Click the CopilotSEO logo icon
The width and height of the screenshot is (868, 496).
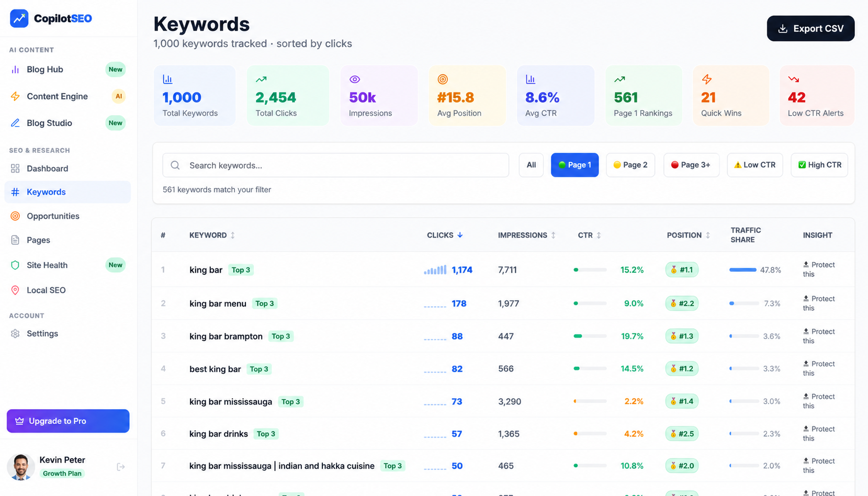coord(19,18)
